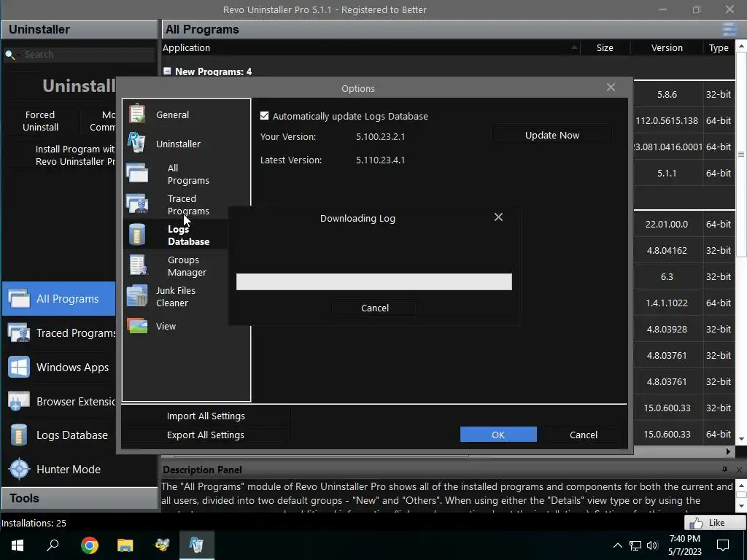The image size is (747, 560).
Task: Confirm options with OK
Action: click(x=498, y=435)
